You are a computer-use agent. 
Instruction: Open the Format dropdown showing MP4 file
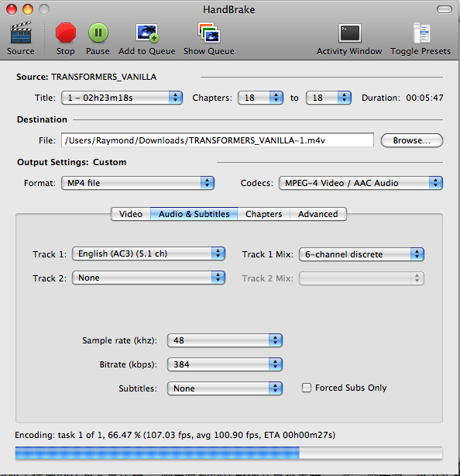138,183
